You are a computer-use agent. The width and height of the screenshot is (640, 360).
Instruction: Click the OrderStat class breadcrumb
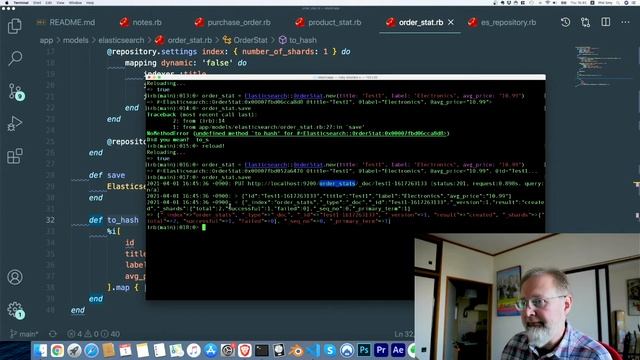(245, 40)
